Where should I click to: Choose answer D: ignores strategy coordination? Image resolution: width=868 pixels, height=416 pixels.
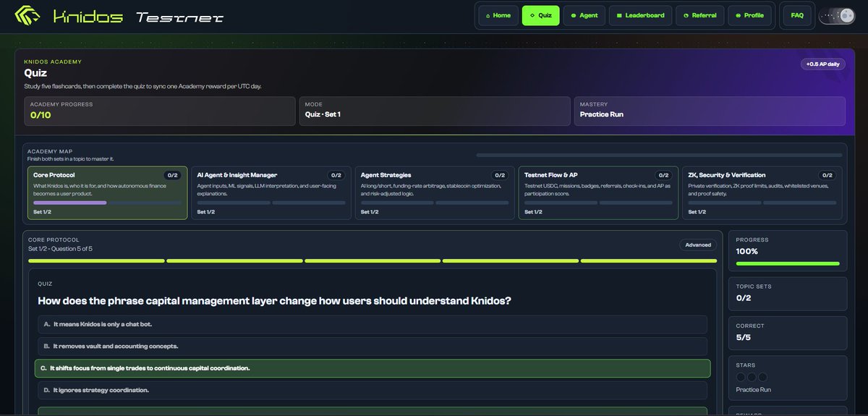[x=371, y=390]
